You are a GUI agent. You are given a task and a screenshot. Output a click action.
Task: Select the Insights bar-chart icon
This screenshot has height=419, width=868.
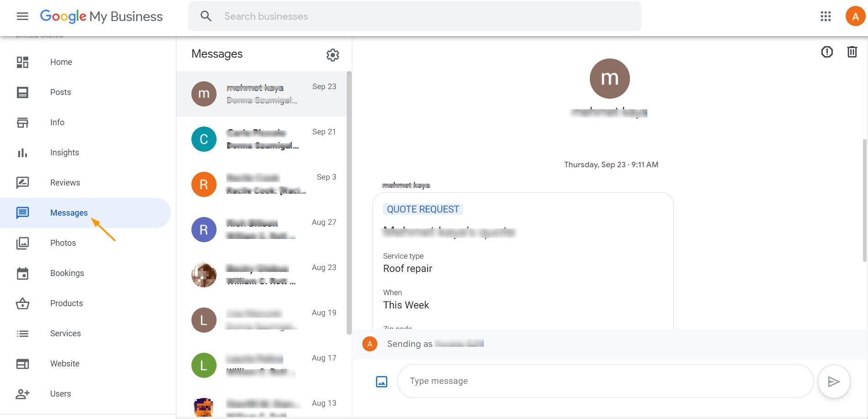[22, 152]
